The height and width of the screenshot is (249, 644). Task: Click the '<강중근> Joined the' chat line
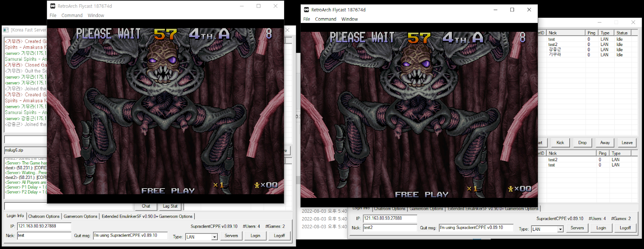coord(26,124)
